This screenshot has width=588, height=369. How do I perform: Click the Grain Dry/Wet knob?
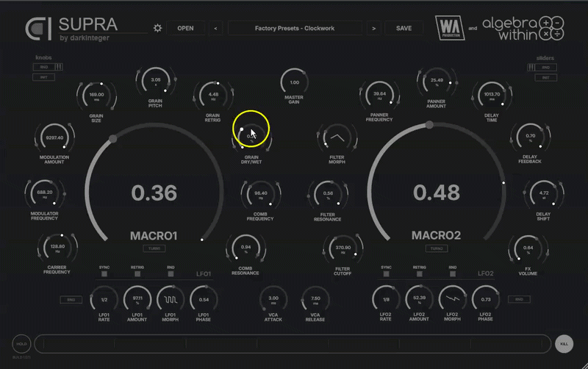coord(251,137)
